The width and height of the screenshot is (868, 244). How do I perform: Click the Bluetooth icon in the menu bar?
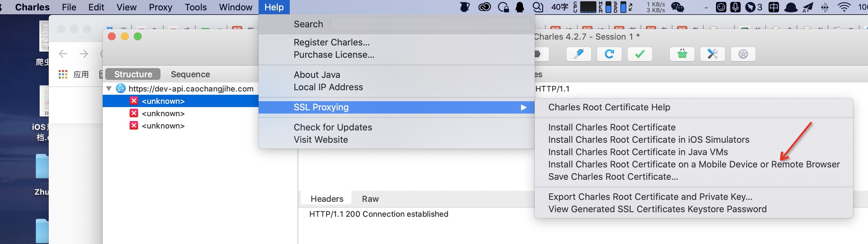pos(824,7)
